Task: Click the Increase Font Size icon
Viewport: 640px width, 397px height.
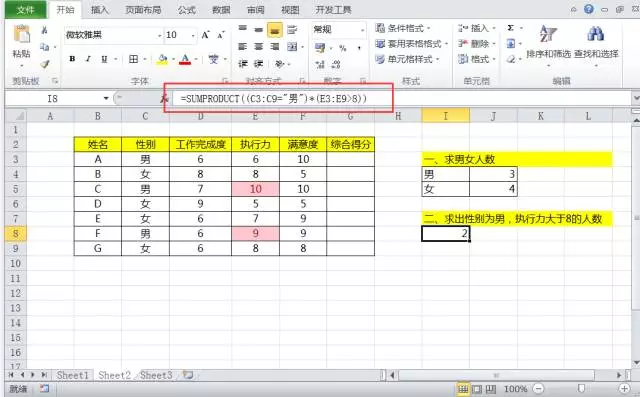Action: (x=205, y=35)
